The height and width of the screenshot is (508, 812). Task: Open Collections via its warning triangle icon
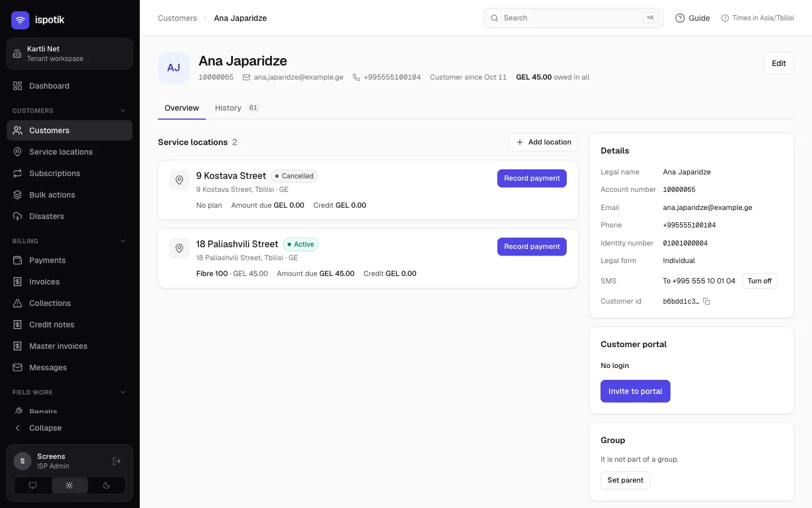coord(17,303)
